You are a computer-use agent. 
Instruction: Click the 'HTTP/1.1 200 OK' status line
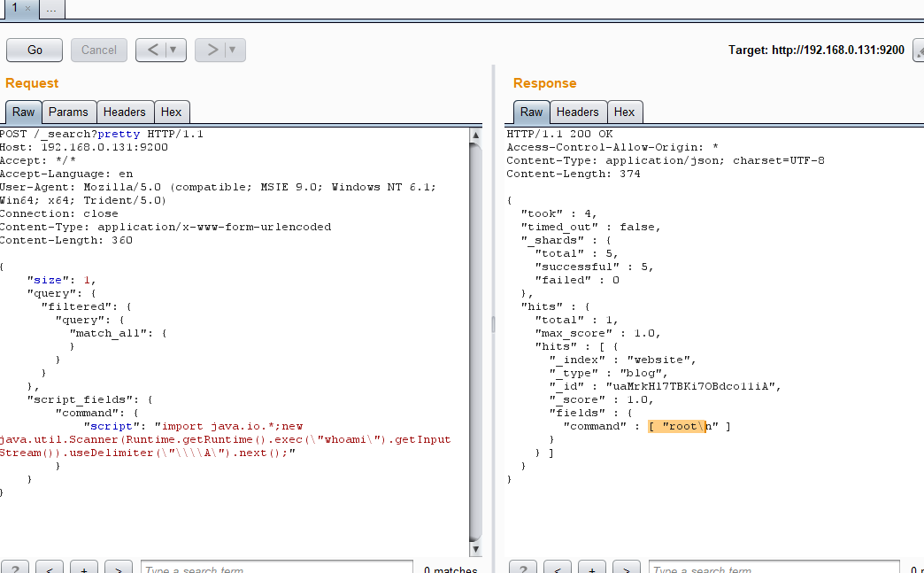pos(560,135)
